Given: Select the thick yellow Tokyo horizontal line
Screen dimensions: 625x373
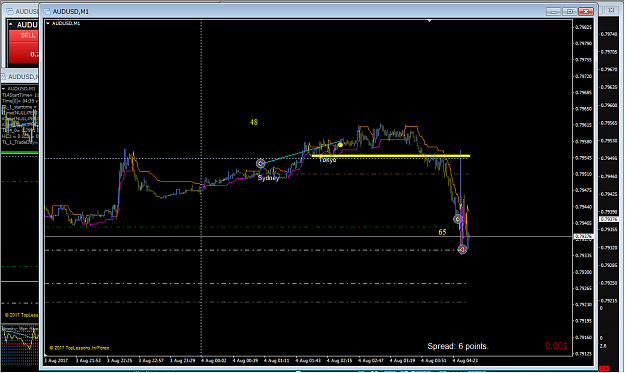Looking at the screenshot, I should pyautogui.click(x=391, y=156).
